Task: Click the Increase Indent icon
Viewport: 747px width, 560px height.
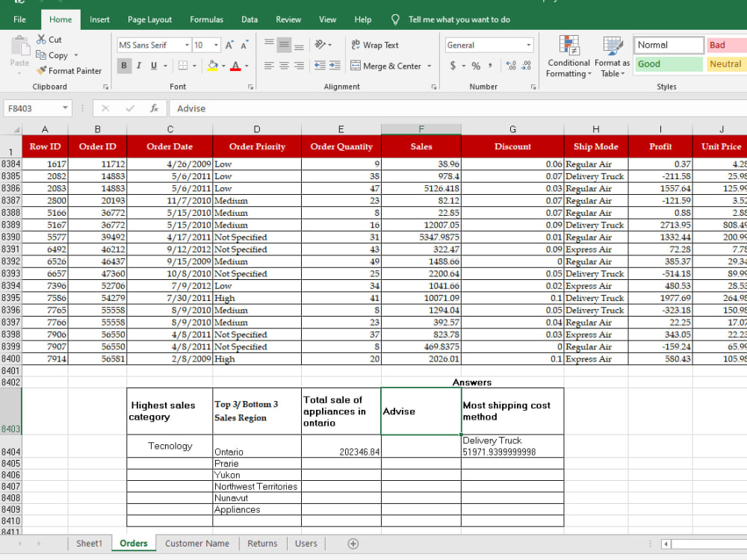Action: (x=335, y=66)
